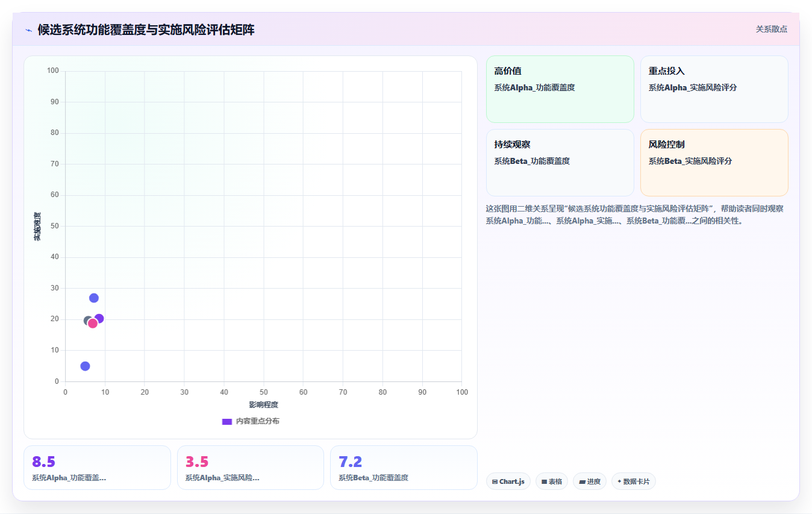Click the 关系散点 label in the header
The image size is (812, 514).
pyautogui.click(x=772, y=29)
